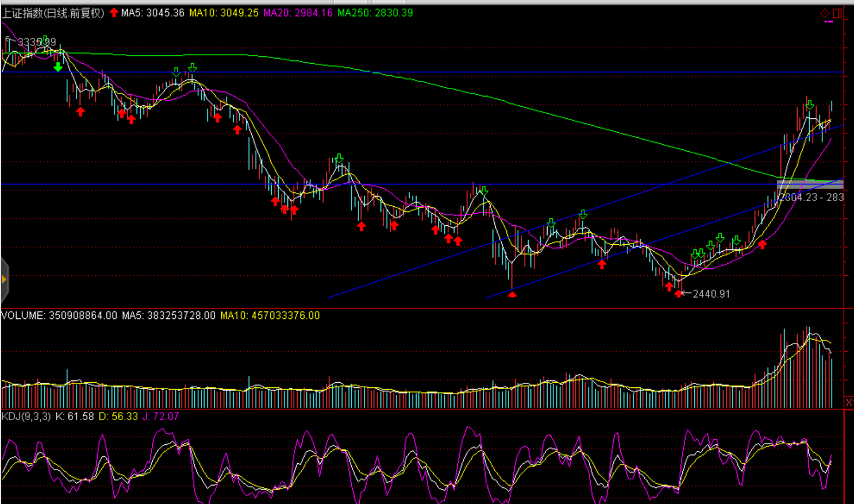Viewport: 854px width, 504px height.
Task: Click the red diamond icon at top right
Action: click(x=825, y=13)
